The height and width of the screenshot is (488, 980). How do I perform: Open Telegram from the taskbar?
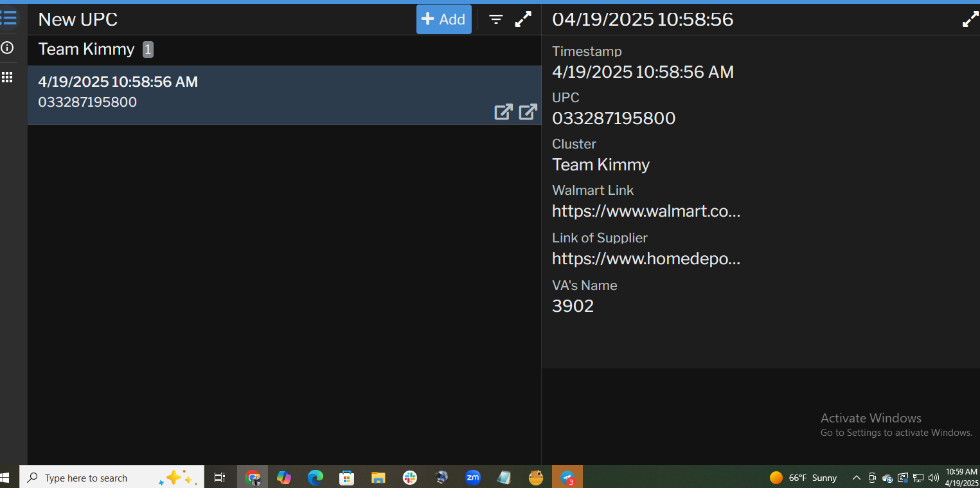pyautogui.click(x=567, y=478)
